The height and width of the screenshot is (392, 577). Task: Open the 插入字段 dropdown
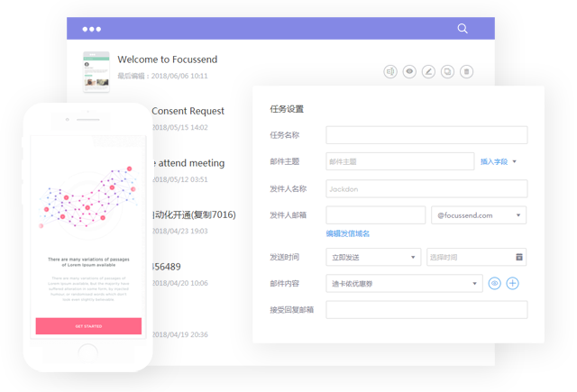click(499, 161)
